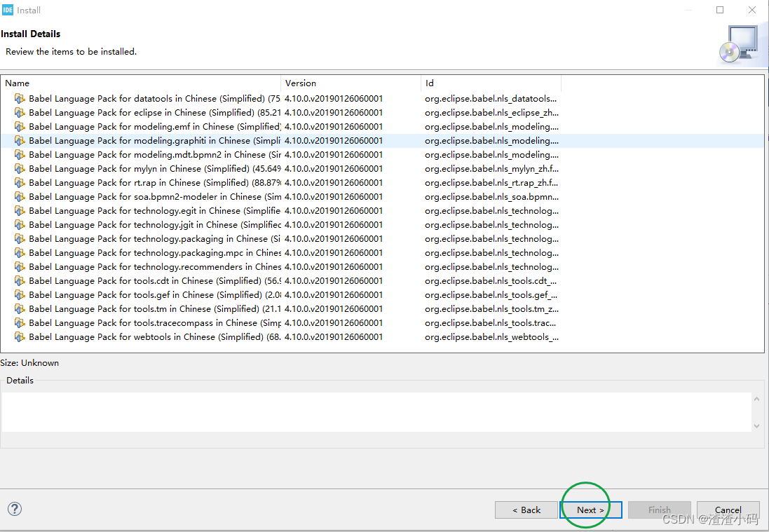This screenshot has width=769, height=532.
Task: Click the eclipse language pack icon
Action: tap(20, 112)
